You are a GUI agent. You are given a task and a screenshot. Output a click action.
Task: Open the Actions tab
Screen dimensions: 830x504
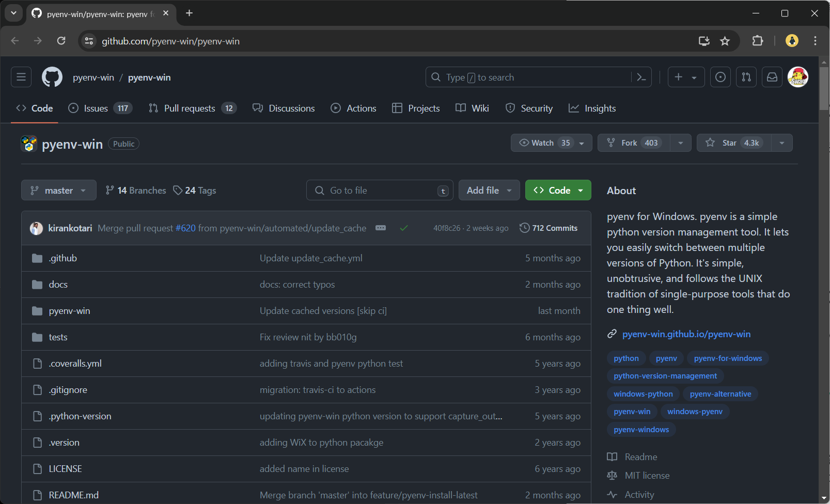pyautogui.click(x=354, y=108)
